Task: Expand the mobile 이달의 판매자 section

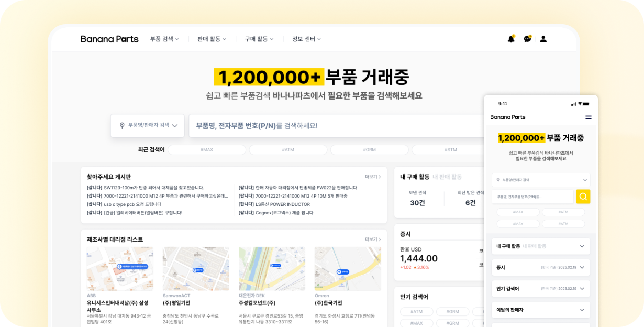Action: click(x=541, y=310)
